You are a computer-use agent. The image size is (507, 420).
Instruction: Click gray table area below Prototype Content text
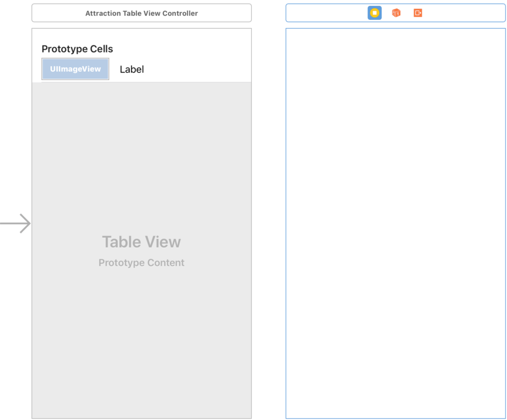141,339
